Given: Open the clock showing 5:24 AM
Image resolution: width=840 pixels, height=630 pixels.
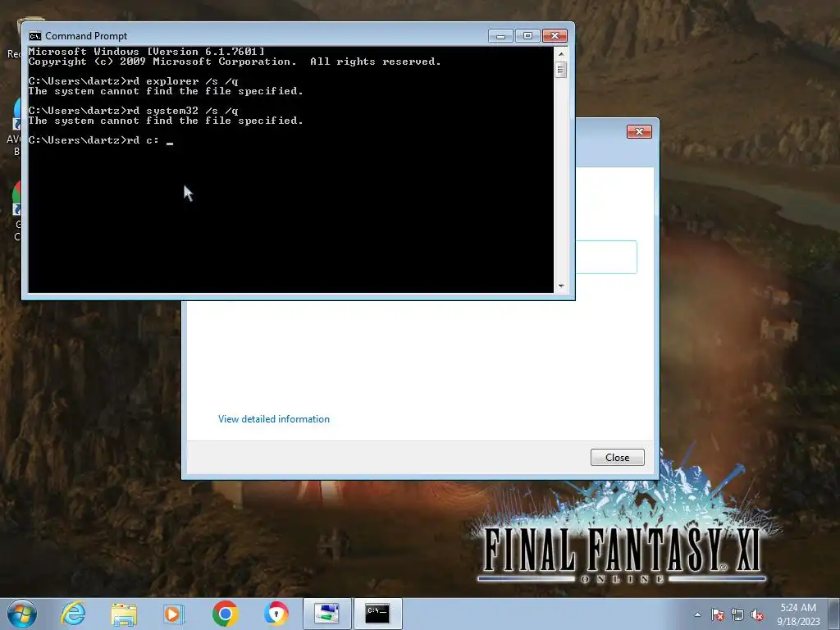Looking at the screenshot, I should 798,614.
